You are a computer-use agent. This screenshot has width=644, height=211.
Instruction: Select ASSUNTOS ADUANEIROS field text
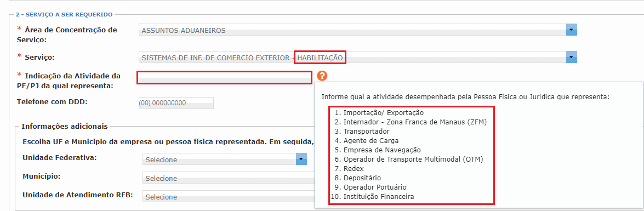click(x=183, y=30)
